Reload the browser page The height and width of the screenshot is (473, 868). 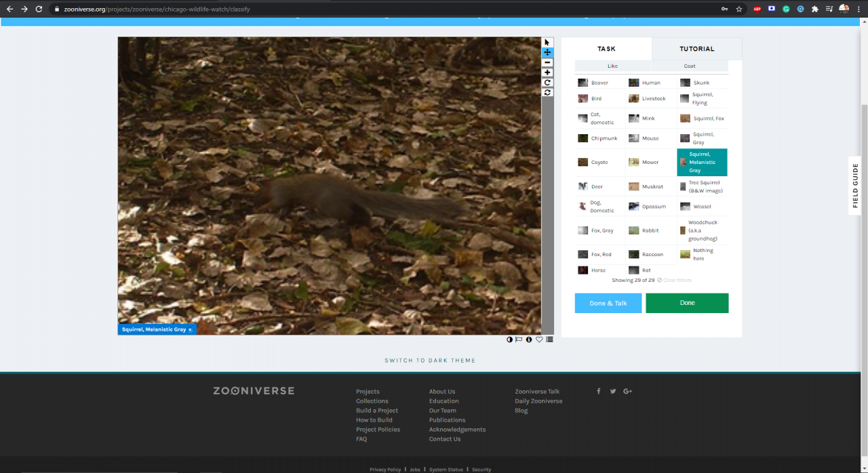click(39, 9)
